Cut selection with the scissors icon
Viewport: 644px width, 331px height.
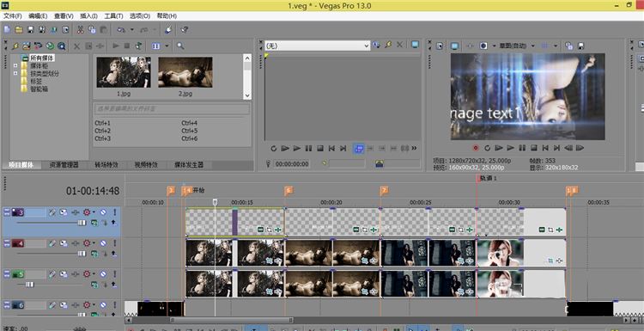tap(81, 29)
